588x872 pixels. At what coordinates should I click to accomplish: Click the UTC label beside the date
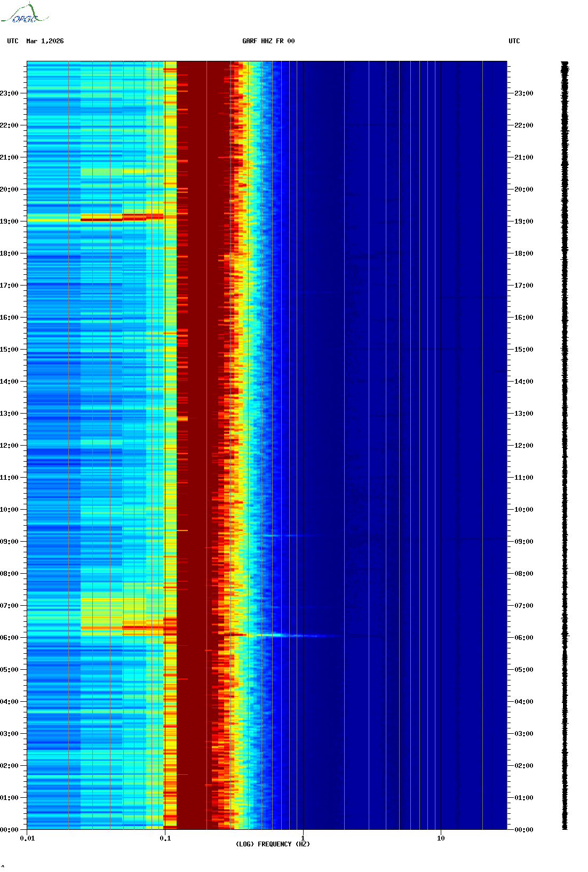13,41
